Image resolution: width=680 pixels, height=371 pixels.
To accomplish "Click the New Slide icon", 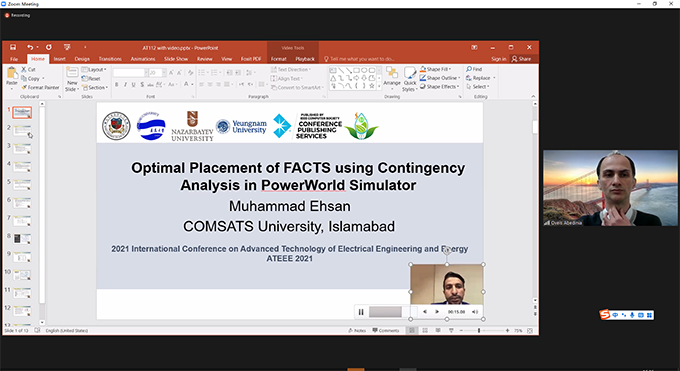I will click(72, 73).
